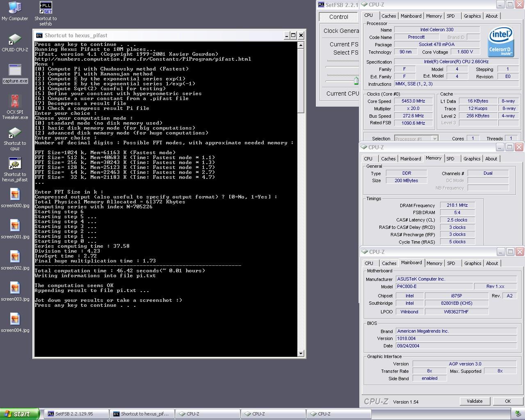Click the BIOS Version 1018.004 field

pos(456,338)
